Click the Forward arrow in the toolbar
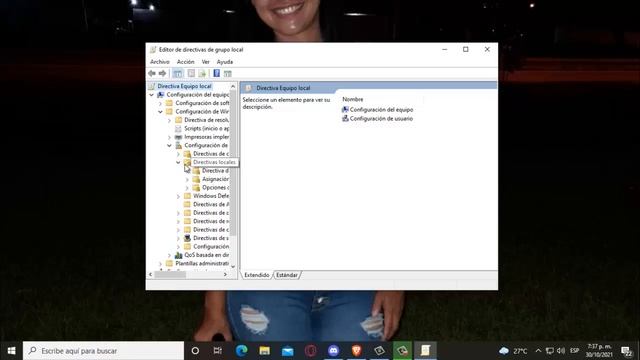640x360 pixels. [162, 73]
